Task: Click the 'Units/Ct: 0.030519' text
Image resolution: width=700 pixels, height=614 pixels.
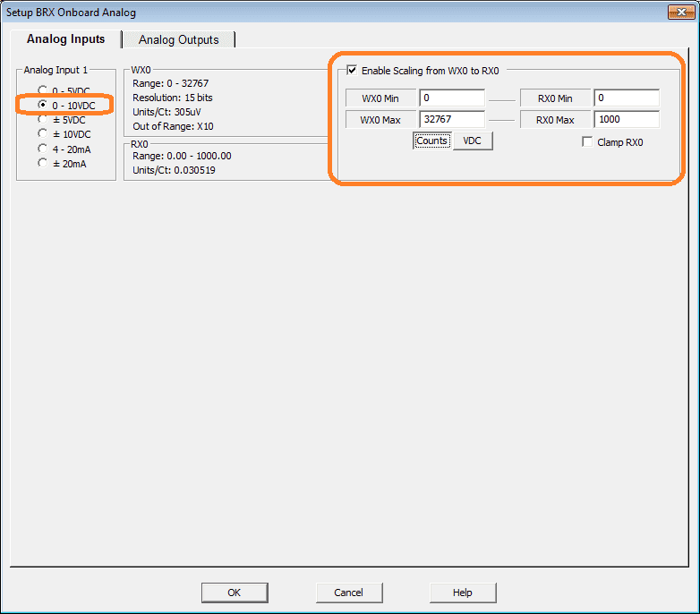Action: click(x=174, y=170)
